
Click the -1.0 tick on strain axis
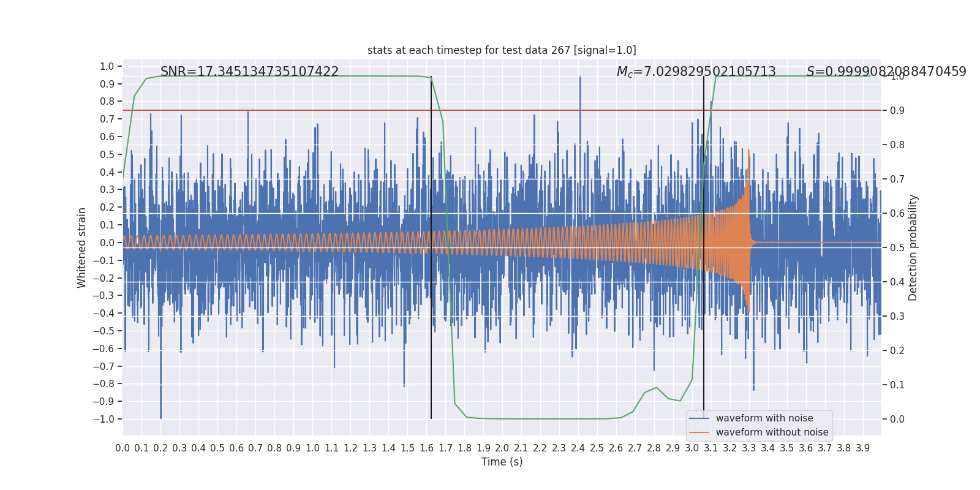[104, 419]
